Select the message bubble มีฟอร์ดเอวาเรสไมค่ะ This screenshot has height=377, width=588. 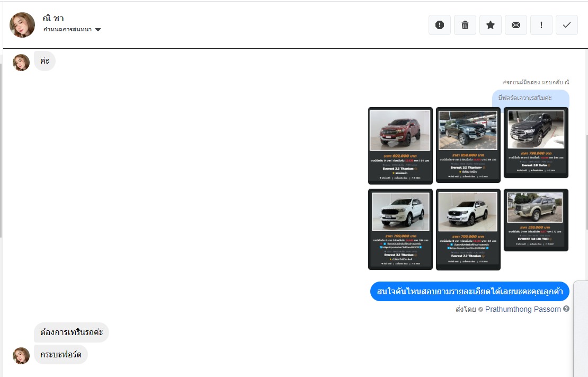click(531, 99)
